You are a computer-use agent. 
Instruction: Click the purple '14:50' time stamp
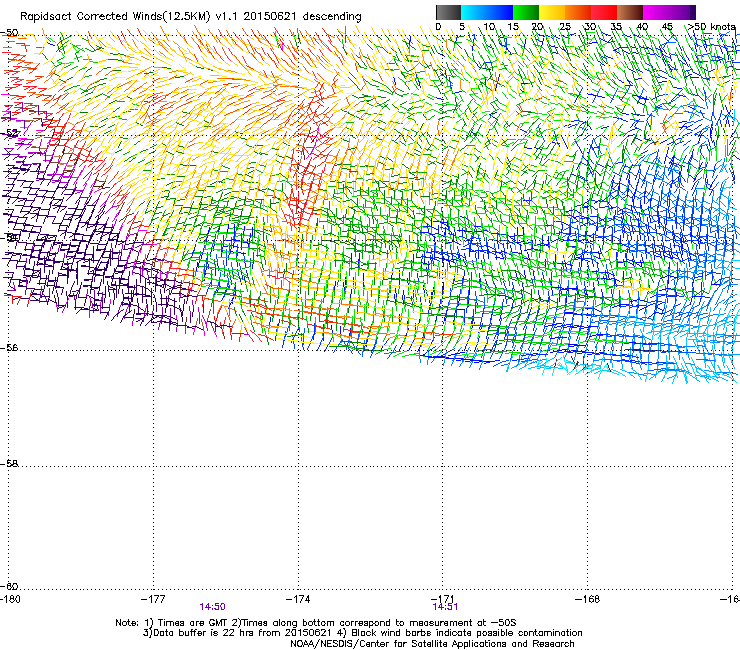pos(212,607)
